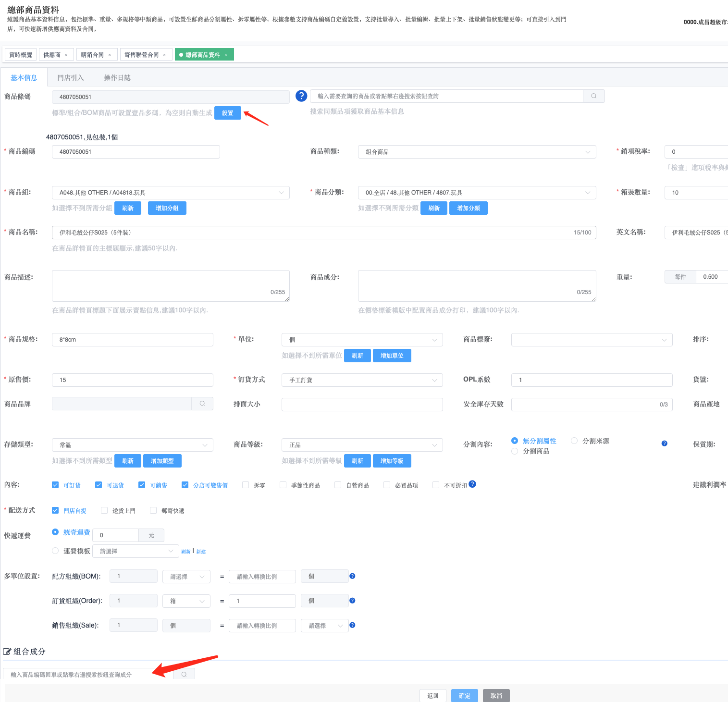Open the 訂貨方式 dropdown
Viewport: 728px width, 702px height.
coord(362,380)
